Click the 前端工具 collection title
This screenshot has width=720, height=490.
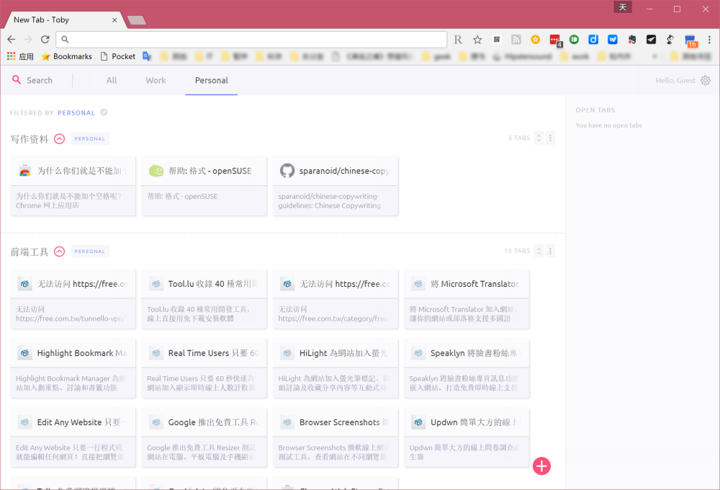29,252
